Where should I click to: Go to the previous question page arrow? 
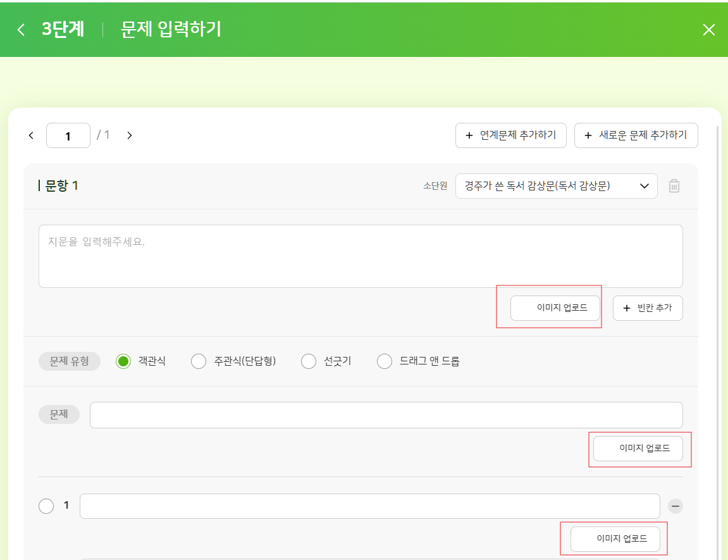31,135
